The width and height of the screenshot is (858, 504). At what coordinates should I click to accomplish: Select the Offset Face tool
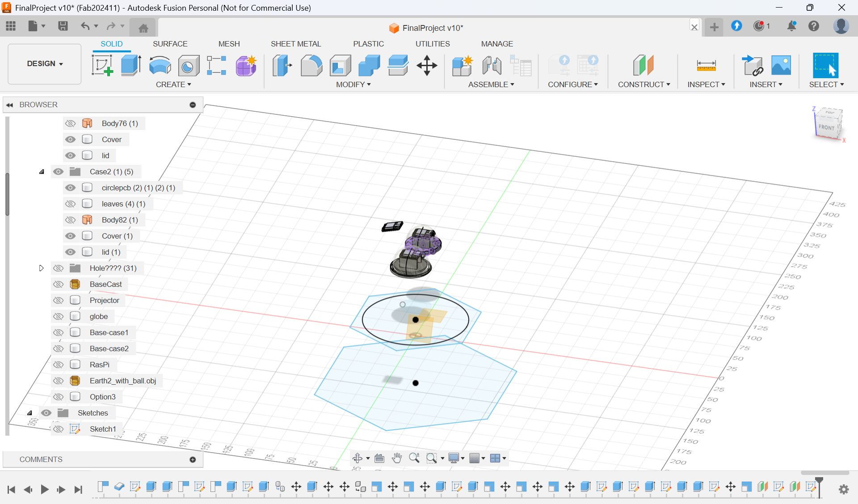click(x=398, y=65)
